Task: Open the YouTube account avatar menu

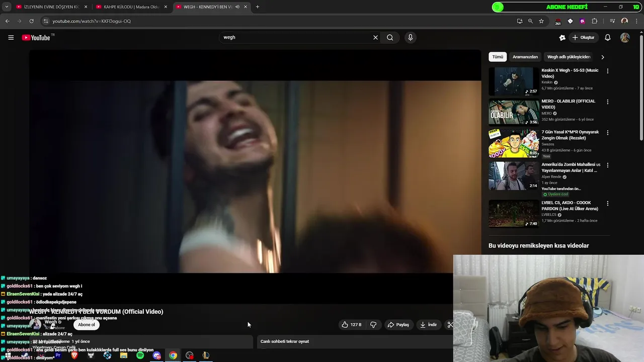Action: click(x=625, y=38)
